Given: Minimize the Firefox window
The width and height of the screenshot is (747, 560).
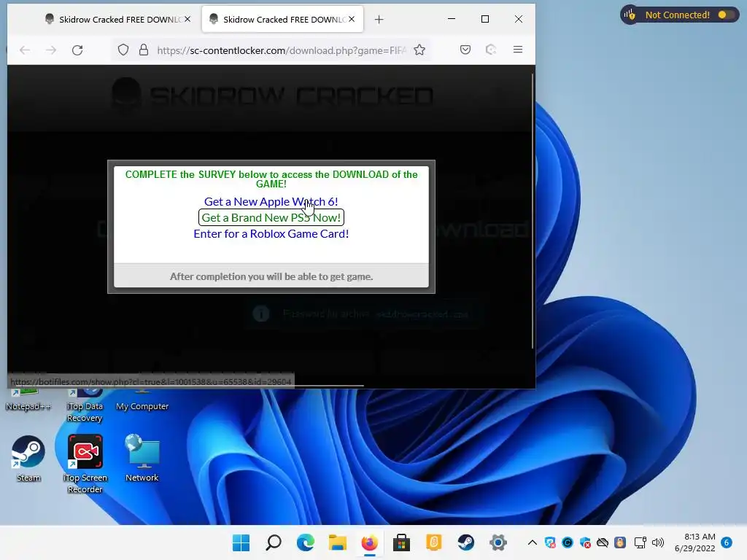Looking at the screenshot, I should (452, 19).
